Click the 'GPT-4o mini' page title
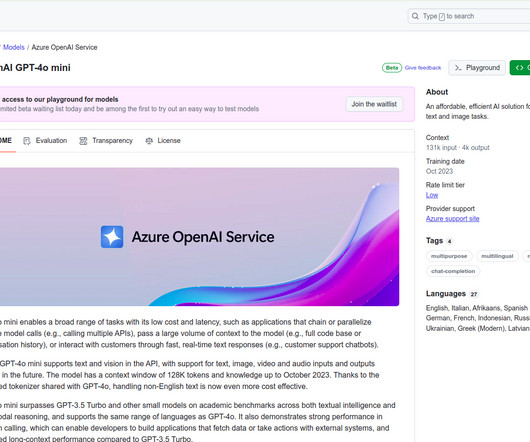The height and width of the screenshot is (442, 530). (x=35, y=68)
